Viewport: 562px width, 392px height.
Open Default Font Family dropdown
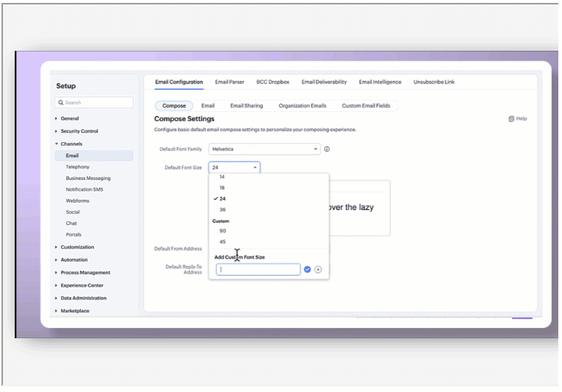(264, 149)
